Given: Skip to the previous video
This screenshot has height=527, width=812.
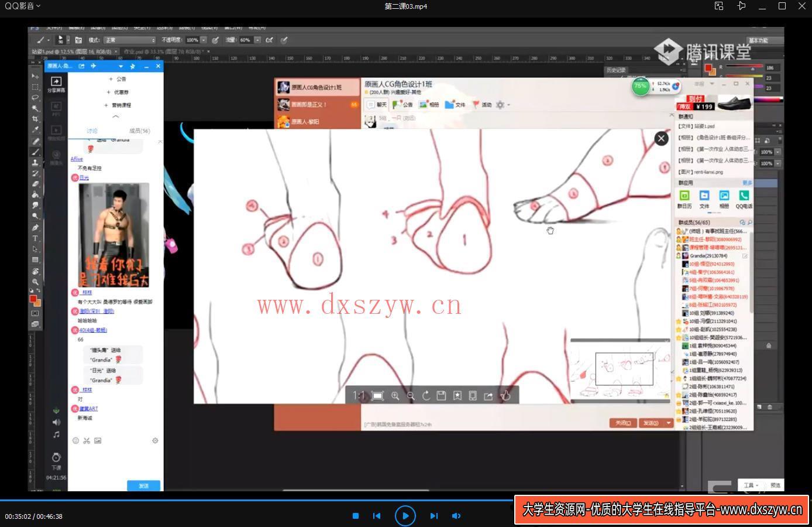Looking at the screenshot, I should click(x=377, y=516).
